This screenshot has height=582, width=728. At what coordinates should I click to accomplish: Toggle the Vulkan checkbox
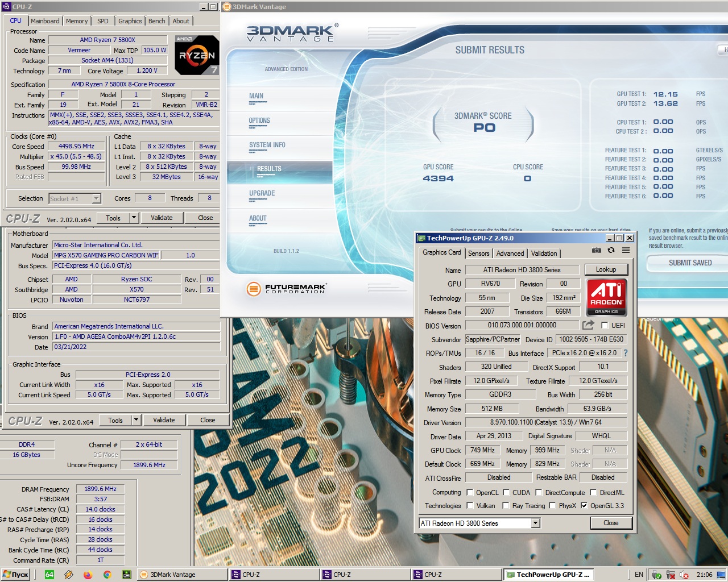pos(470,505)
